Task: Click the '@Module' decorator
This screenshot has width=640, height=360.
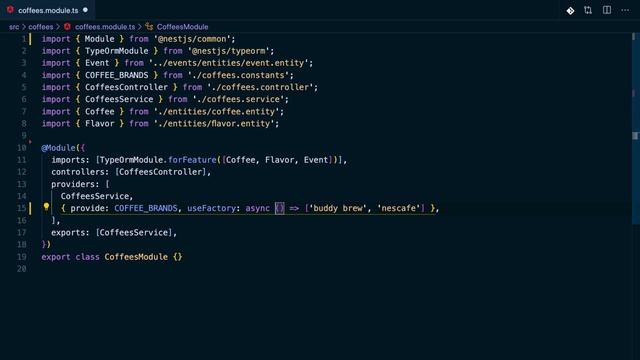Action: coord(58,148)
